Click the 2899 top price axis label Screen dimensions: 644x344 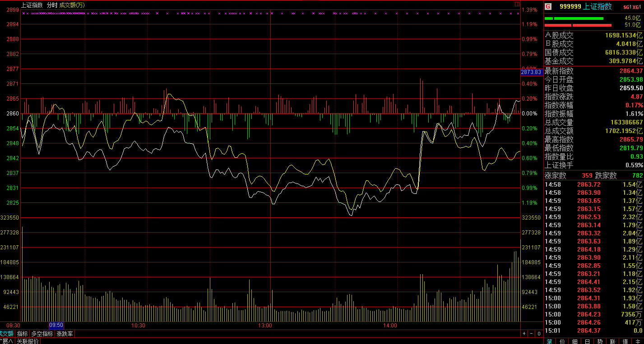click(x=13, y=9)
